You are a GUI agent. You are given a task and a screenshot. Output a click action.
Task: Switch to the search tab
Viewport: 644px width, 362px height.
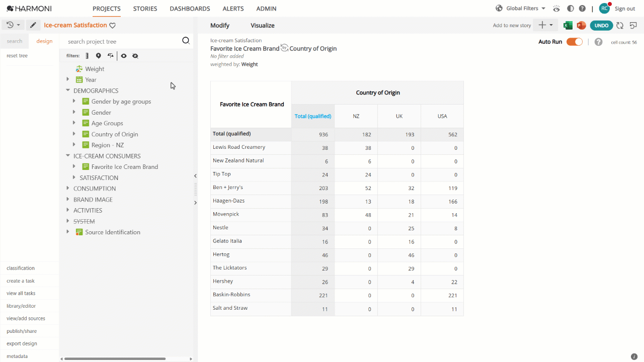tap(15, 41)
